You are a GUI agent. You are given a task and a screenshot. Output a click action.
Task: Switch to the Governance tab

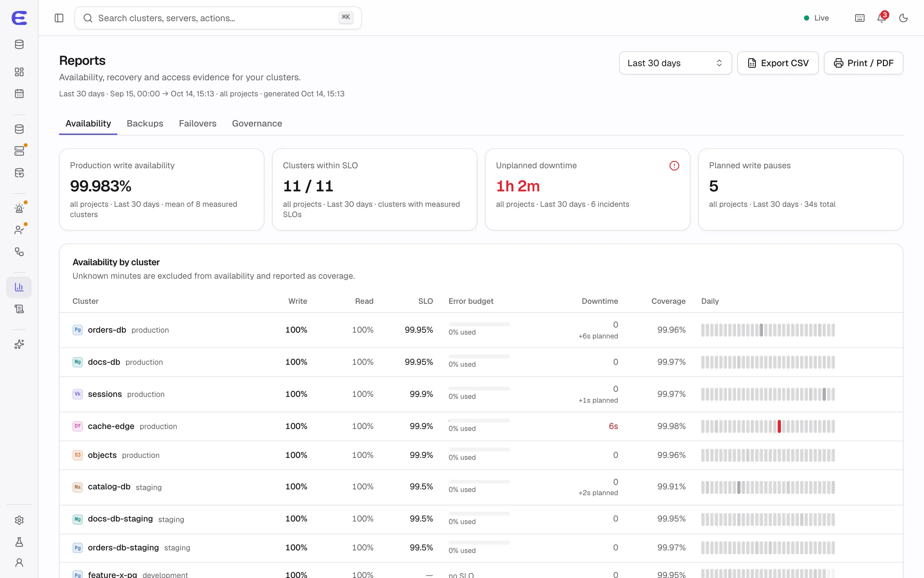[x=257, y=124]
